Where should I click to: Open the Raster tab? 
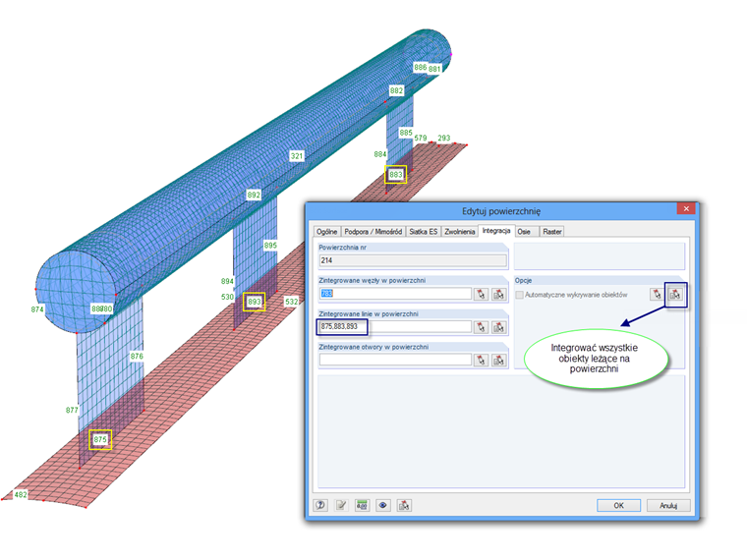[x=551, y=232]
